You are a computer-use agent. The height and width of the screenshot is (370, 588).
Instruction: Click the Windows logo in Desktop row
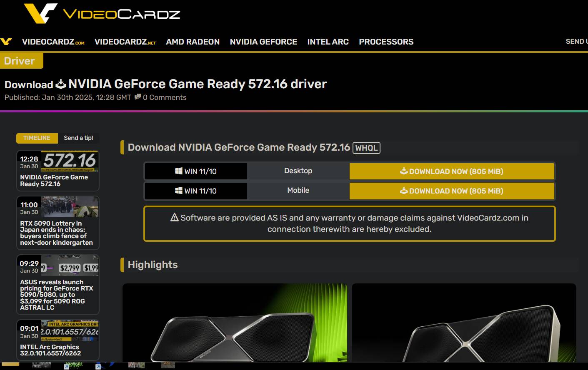(179, 171)
